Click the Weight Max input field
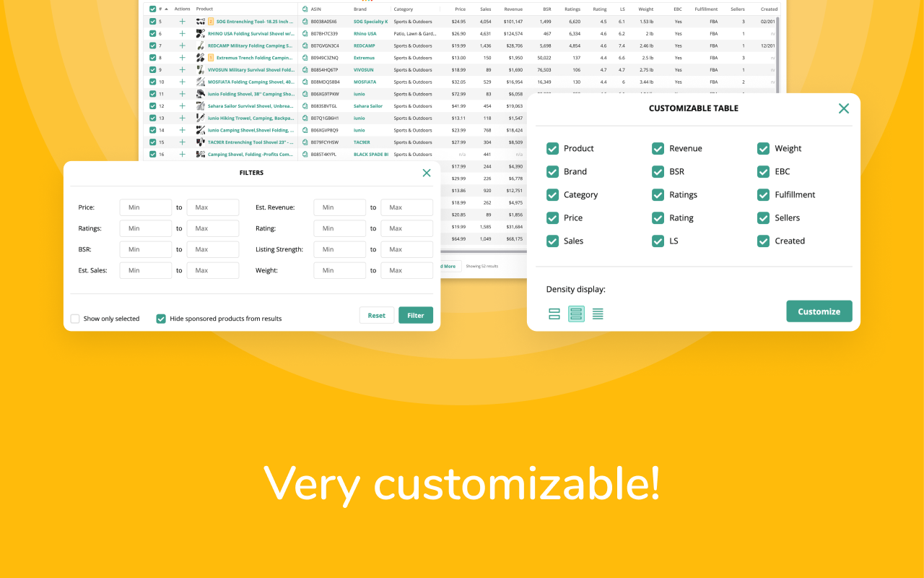The image size is (924, 578). click(x=407, y=270)
